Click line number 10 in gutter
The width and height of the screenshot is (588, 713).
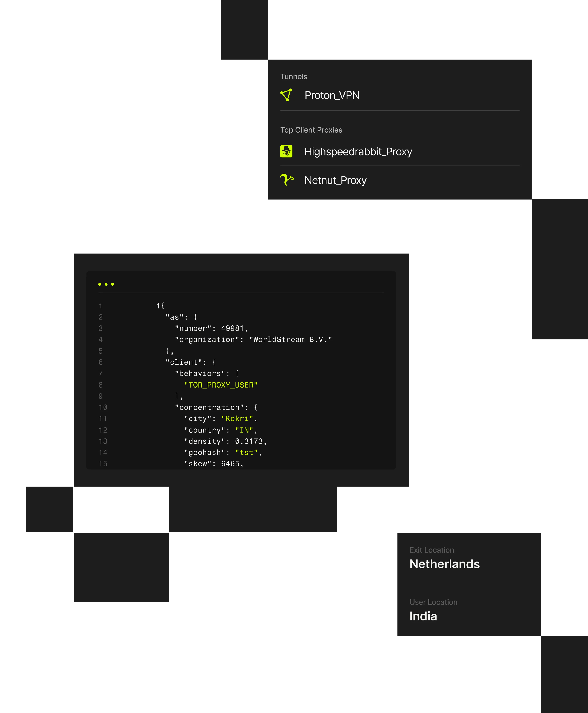[x=103, y=407]
